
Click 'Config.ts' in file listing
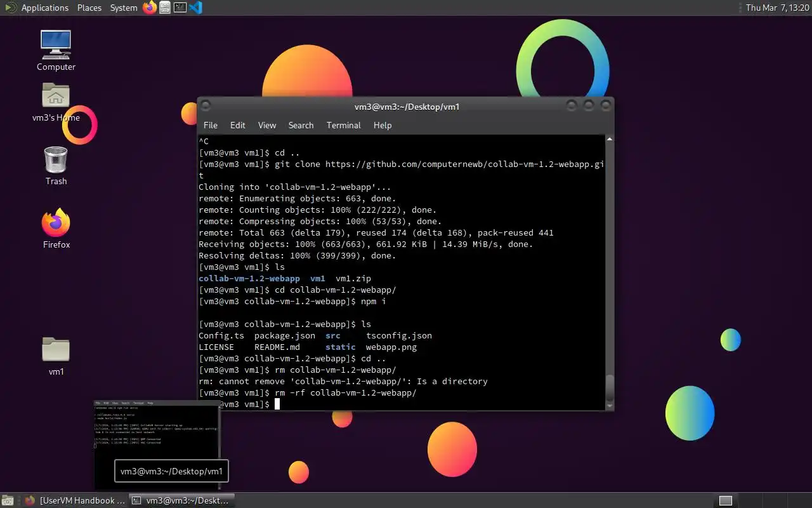pyautogui.click(x=221, y=335)
